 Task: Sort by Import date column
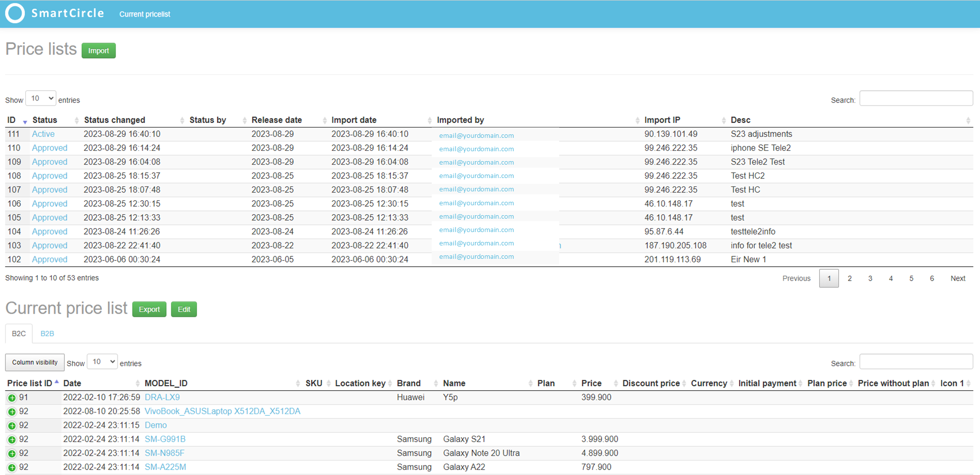pos(382,120)
